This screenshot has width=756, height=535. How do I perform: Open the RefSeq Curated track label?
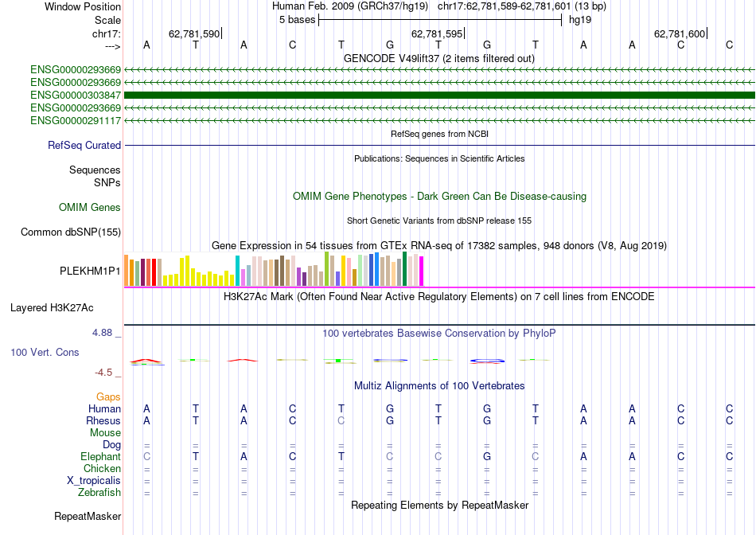point(84,145)
